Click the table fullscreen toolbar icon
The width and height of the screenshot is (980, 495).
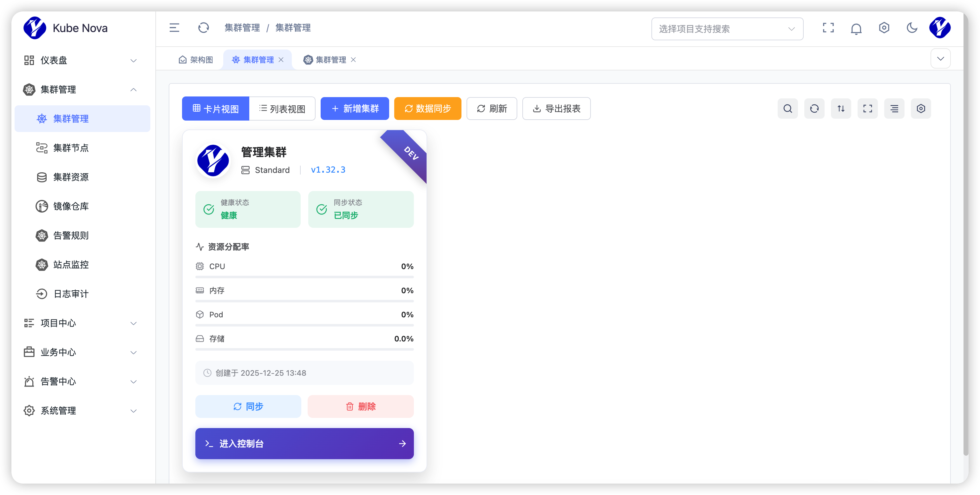pyautogui.click(x=867, y=109)
